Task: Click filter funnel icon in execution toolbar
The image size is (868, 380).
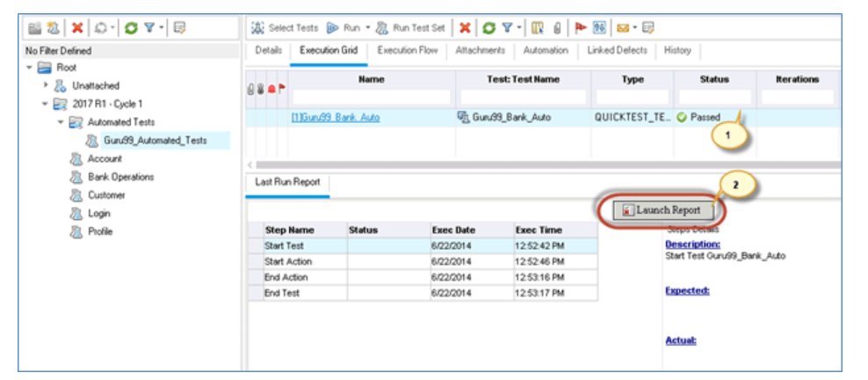Action: point(507,27)
